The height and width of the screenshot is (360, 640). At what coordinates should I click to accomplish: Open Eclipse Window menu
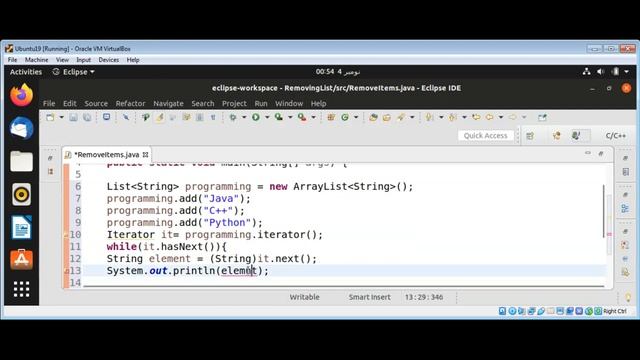point(289,104)
